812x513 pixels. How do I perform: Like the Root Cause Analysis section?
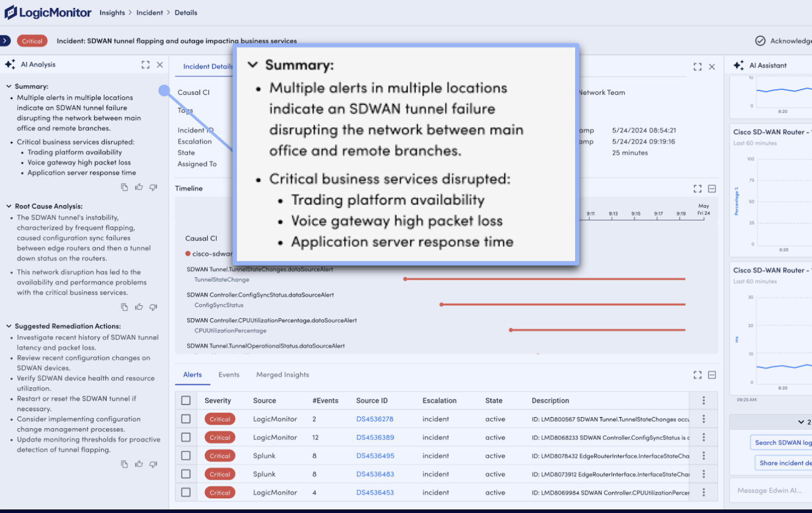(x=139, y=307)
